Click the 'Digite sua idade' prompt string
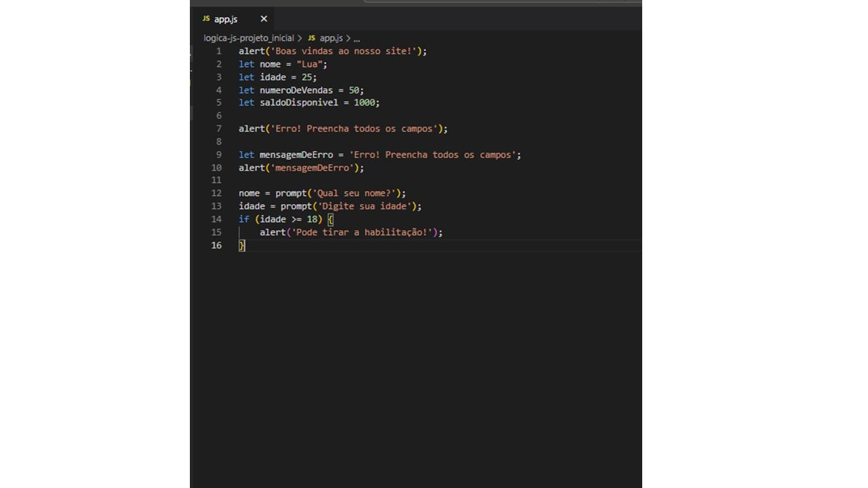This screenshot has height=488, width=868. point(364,206)
